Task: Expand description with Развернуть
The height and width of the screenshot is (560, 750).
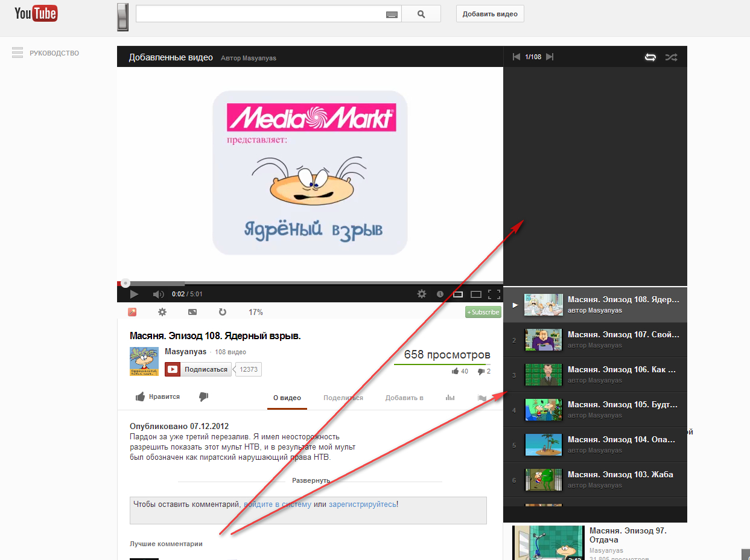Action: click(311, 480)
